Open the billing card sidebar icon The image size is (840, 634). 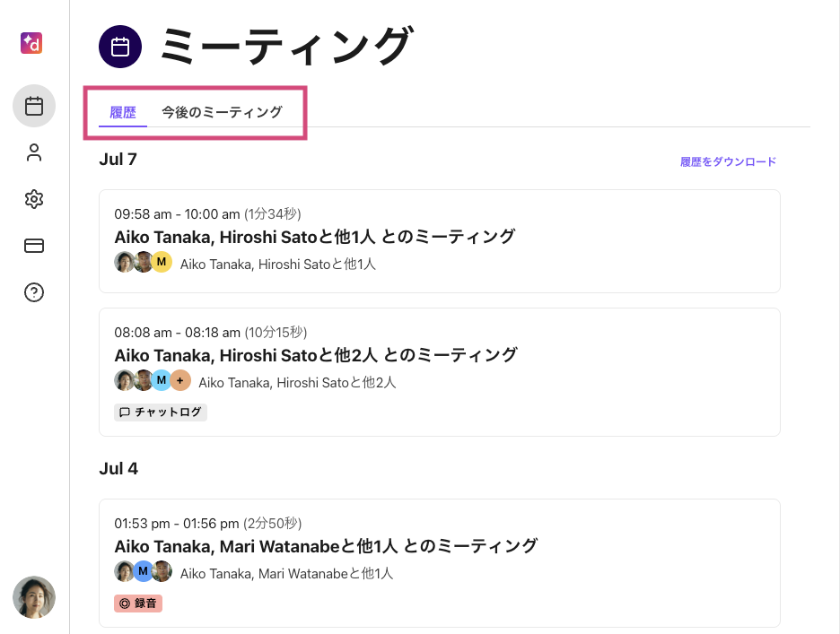(x=34, y=246)
